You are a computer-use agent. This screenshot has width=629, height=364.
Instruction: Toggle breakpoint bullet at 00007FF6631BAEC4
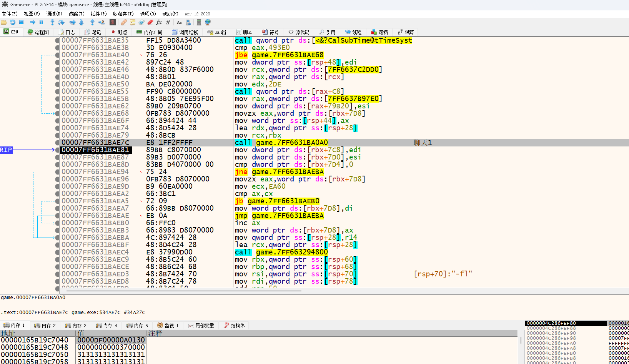point(57,252)
